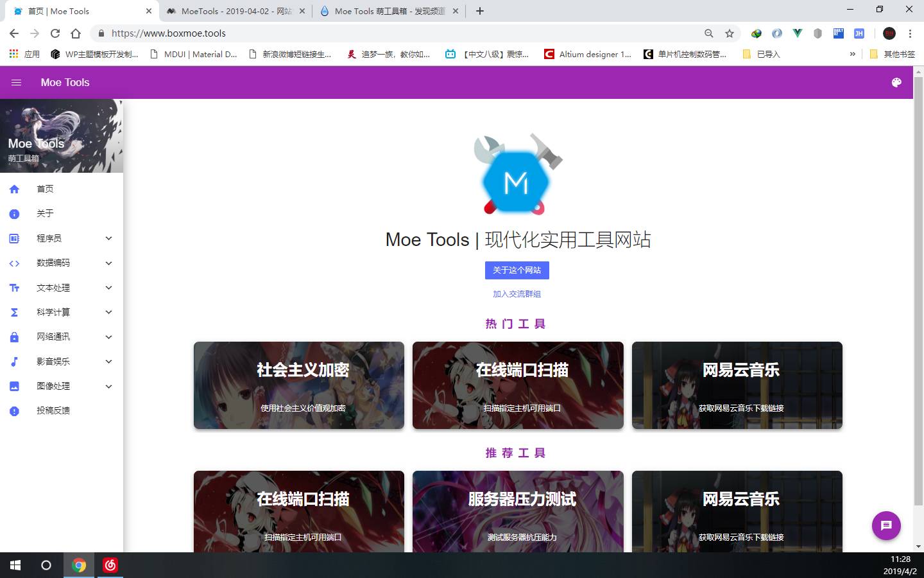Screen dimensions: 924x578
Task: Expand the 科学计算 submenu chevron
Action: tap(108, 312)
